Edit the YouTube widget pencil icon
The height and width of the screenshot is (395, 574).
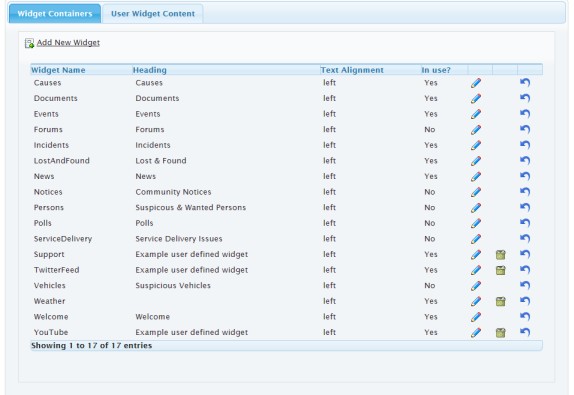point(476,333)
